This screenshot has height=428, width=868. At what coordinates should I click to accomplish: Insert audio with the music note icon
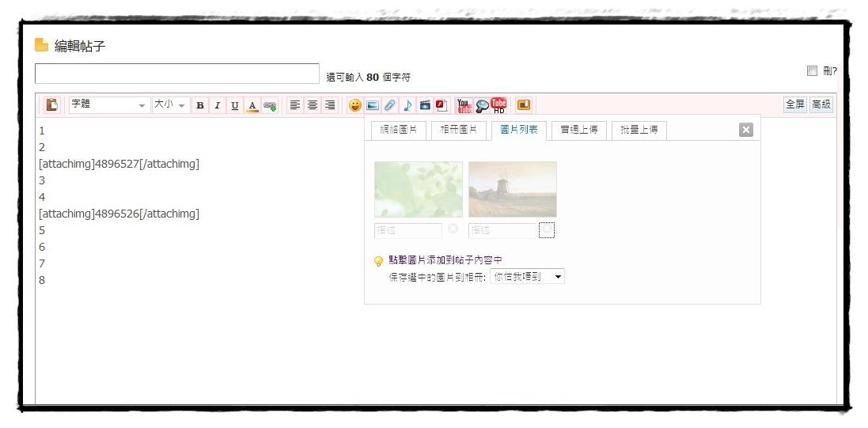pos(407,105)
